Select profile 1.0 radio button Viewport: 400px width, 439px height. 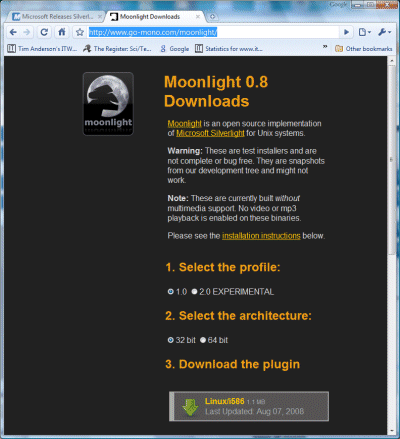tap(171, 292)
